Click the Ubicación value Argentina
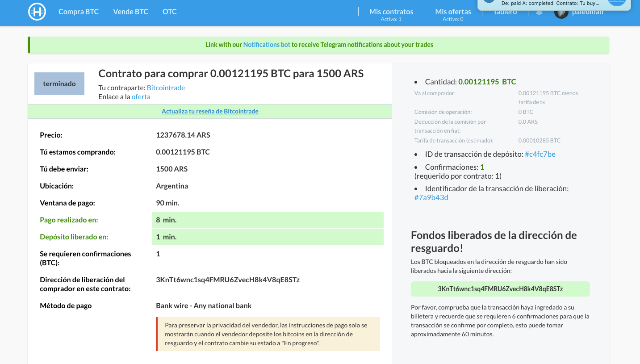The width and height of the screenshot is (640, 364). (172, 186)
